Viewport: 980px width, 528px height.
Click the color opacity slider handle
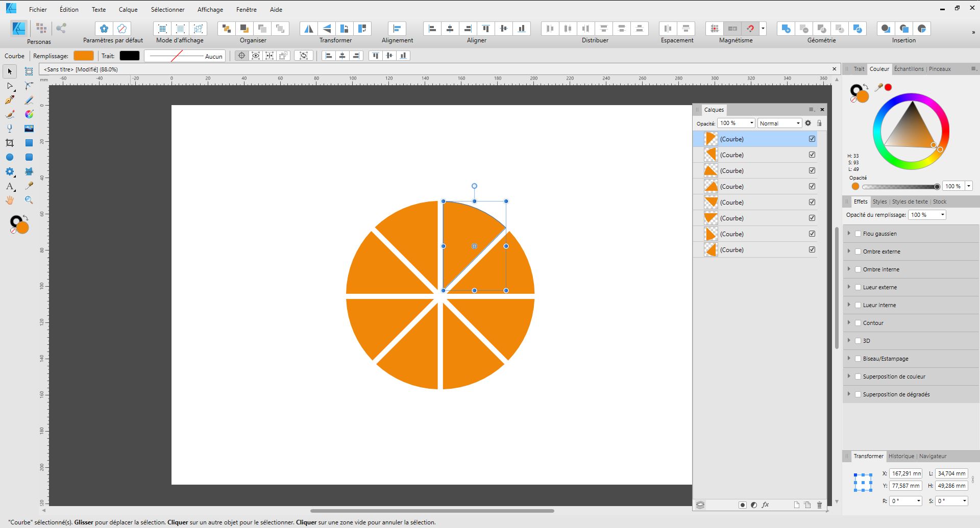click(937, 187)
